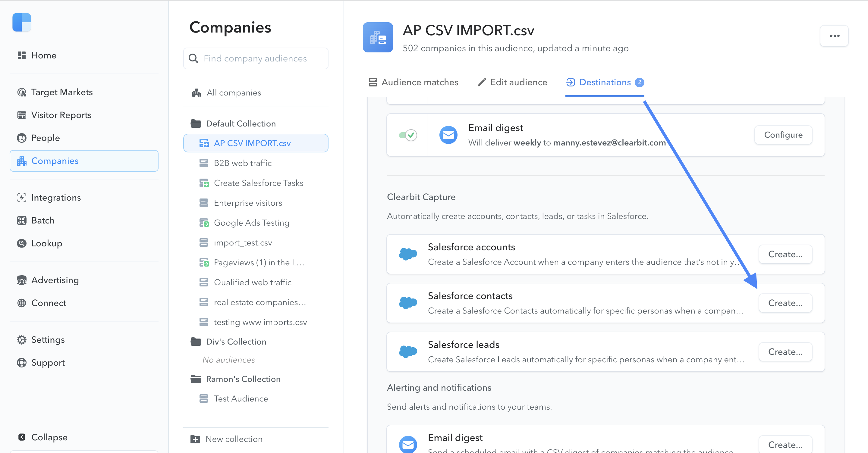Select Companies in the sidebar

84,161
